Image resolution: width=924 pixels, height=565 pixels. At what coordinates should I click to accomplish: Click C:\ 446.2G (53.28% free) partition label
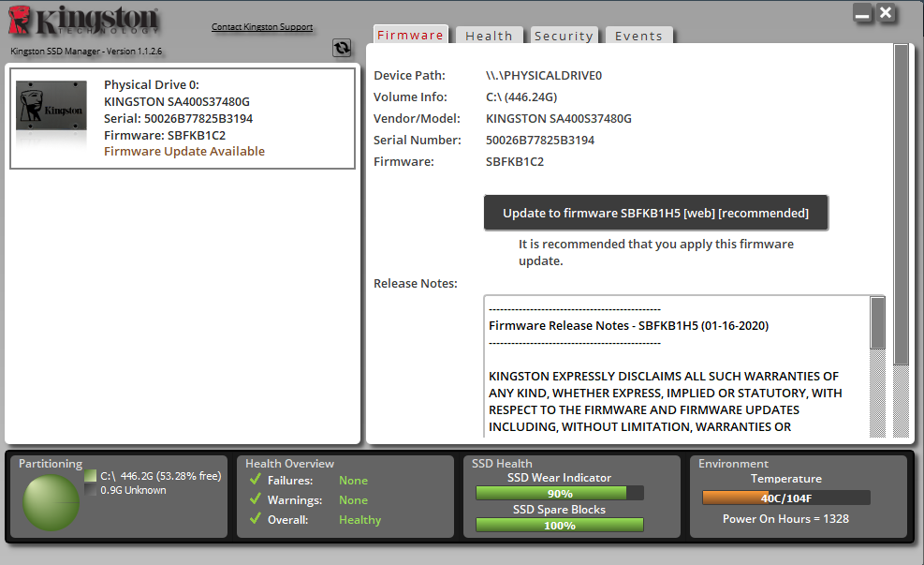(x=161, y=476)
